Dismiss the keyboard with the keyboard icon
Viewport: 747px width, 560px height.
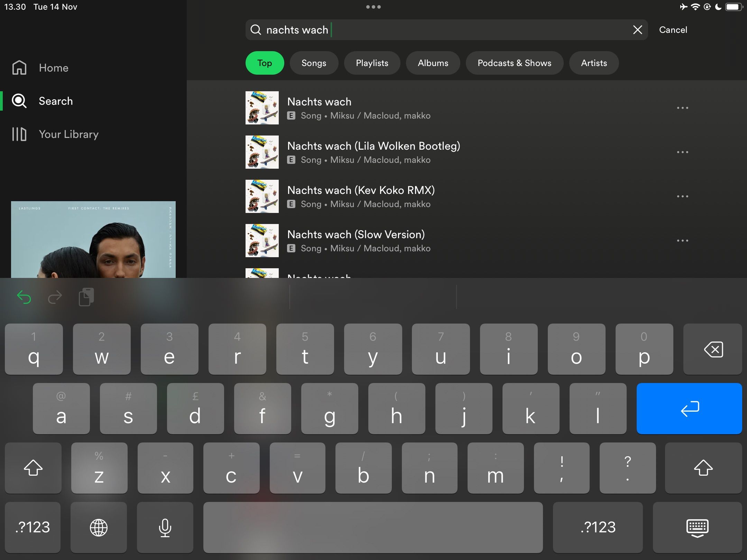coord(697,527)
